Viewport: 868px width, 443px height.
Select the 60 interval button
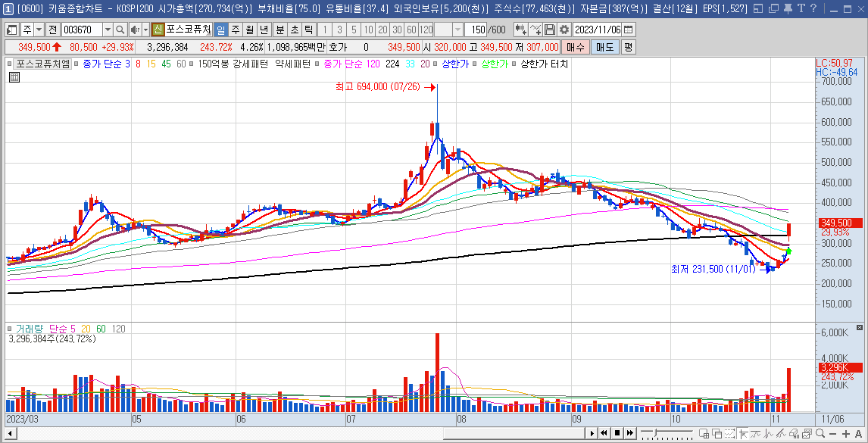[x=411, y=30]
